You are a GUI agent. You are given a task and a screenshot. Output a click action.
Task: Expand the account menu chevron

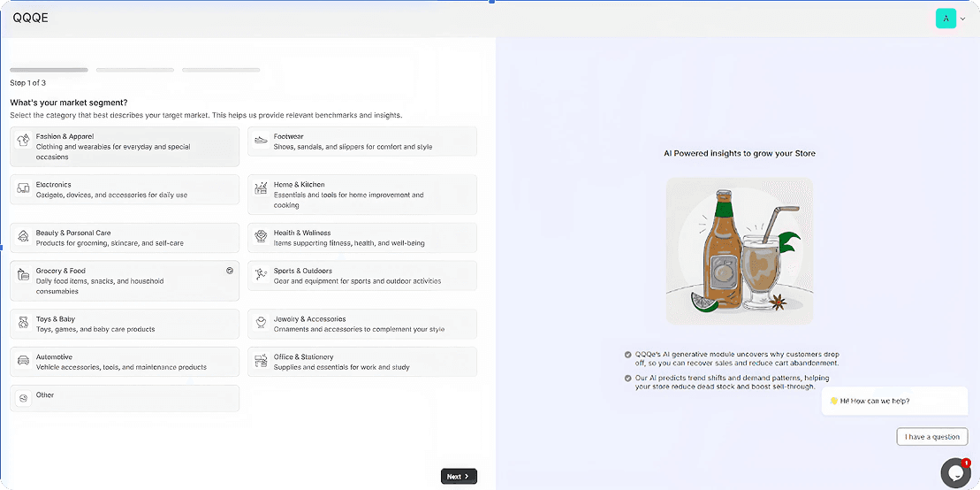[963, 19]
